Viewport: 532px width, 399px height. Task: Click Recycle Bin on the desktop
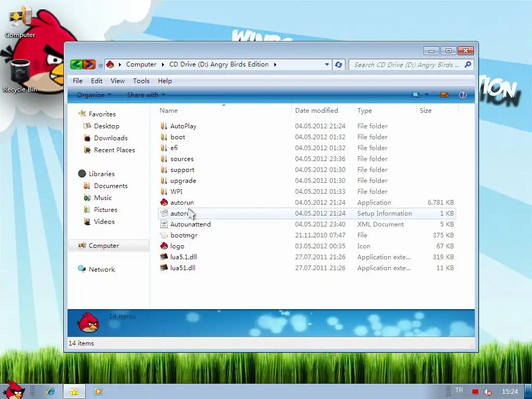click(x=20, y=75)
